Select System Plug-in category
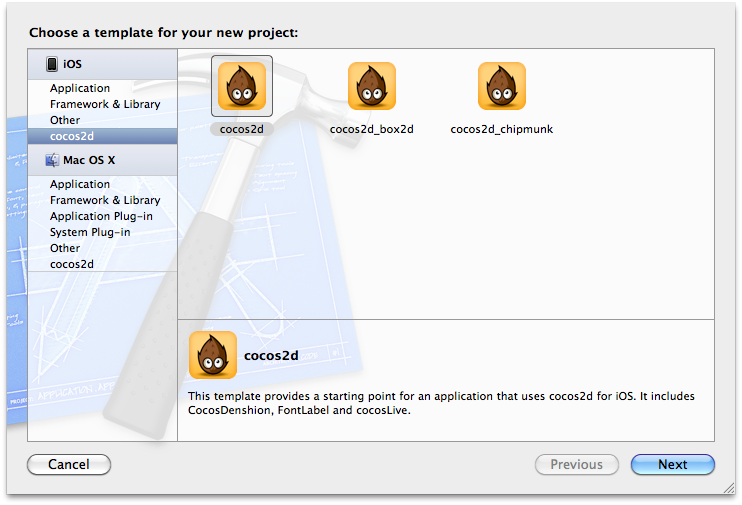 (90, 232)
